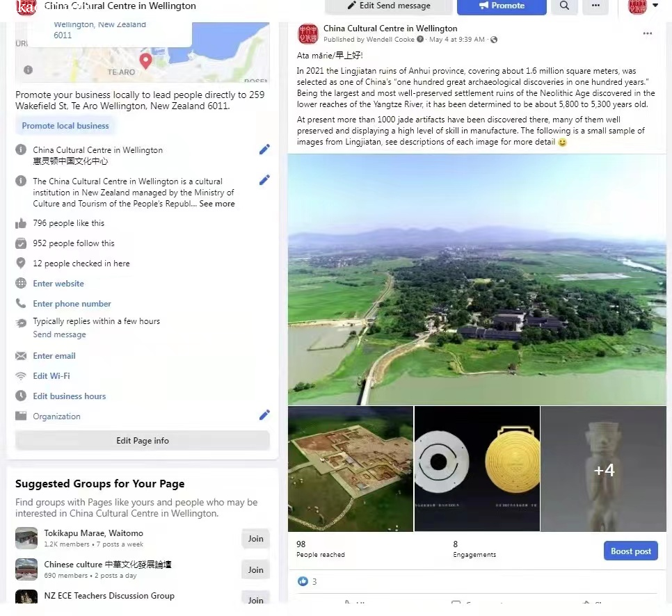The height and width of the screenshot is (616, 672).
Task: Open the post options three-dot menu
Action: [647, 33]
